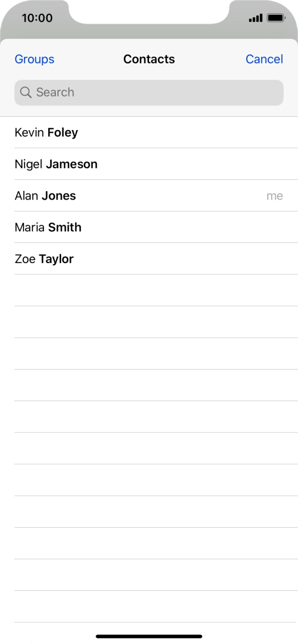
Task: Tap the battery icon in status bar
Action: 276,18
